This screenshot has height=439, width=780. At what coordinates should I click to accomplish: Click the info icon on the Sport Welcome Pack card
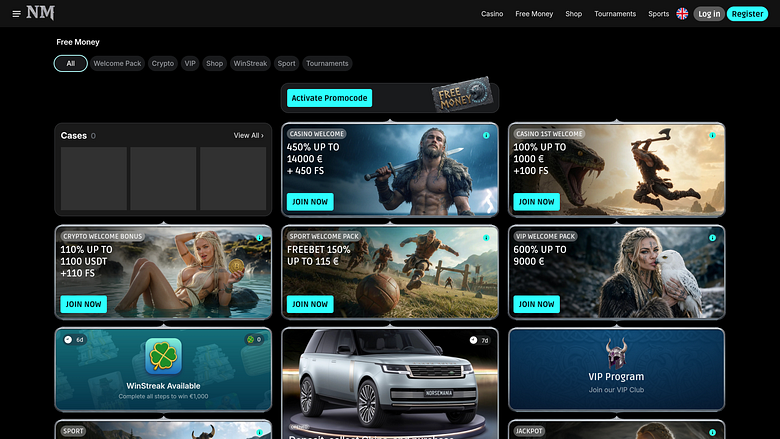pos(486,238)
